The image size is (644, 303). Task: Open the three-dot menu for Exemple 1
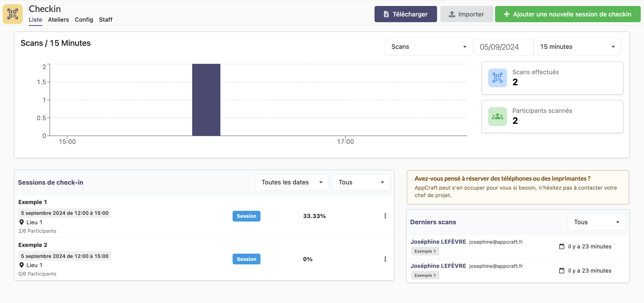point(385,216)
